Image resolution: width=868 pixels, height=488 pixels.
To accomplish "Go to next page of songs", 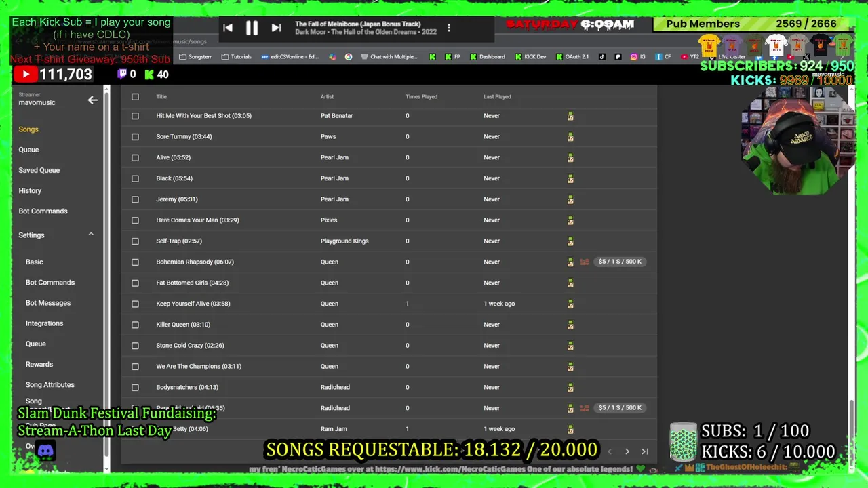I will click(627, 451).
